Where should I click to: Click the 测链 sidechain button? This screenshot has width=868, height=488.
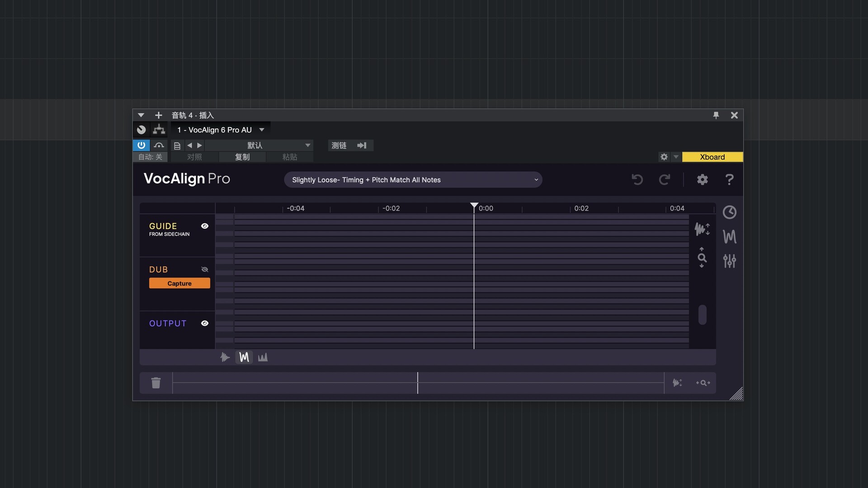coord(339,145)
